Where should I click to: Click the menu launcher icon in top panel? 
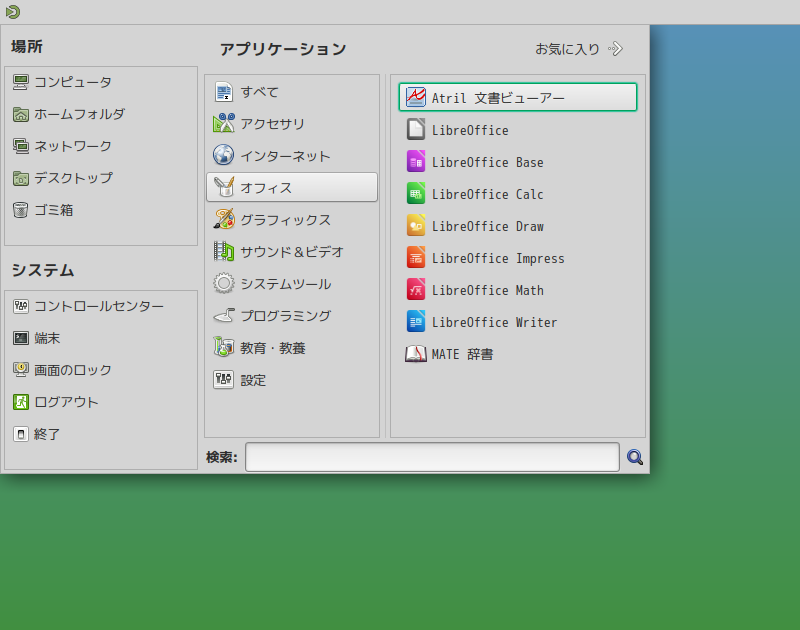(12, 11)
